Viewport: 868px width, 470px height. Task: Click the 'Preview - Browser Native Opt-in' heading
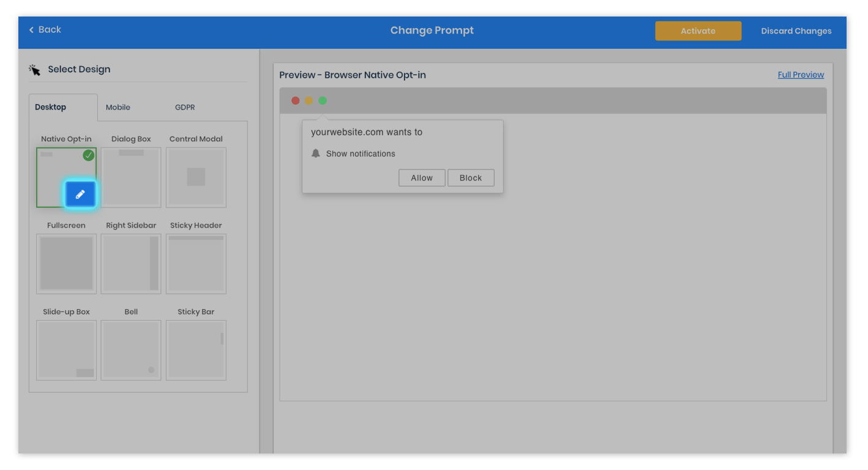[353, 75]
